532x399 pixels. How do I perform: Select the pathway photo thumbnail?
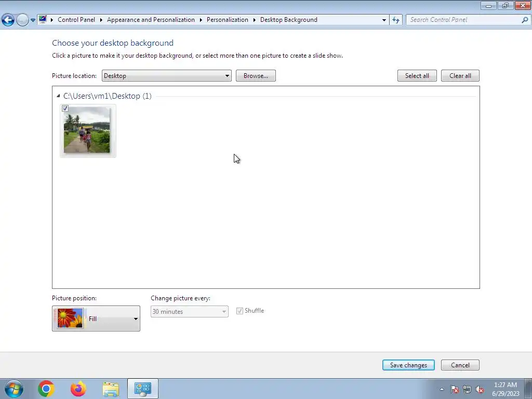tap(87, 130)
